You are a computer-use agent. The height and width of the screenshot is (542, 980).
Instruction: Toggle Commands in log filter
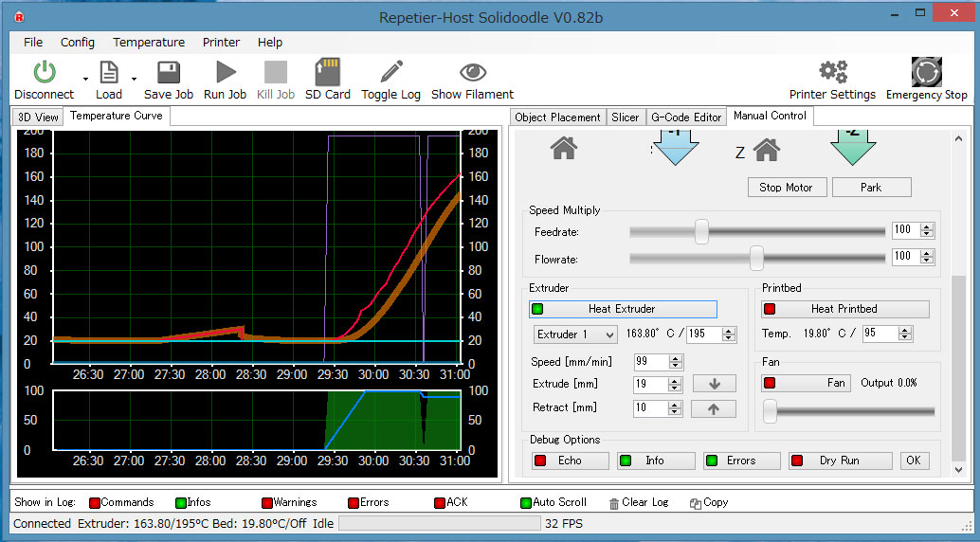tap(121, 502)
